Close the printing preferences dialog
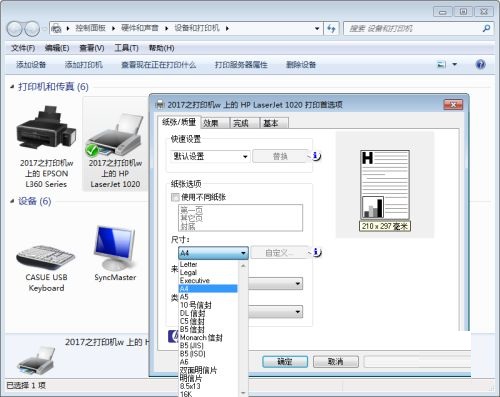This screenshot has width=500, height=397. pyautogui.click(x=453, y=105)
